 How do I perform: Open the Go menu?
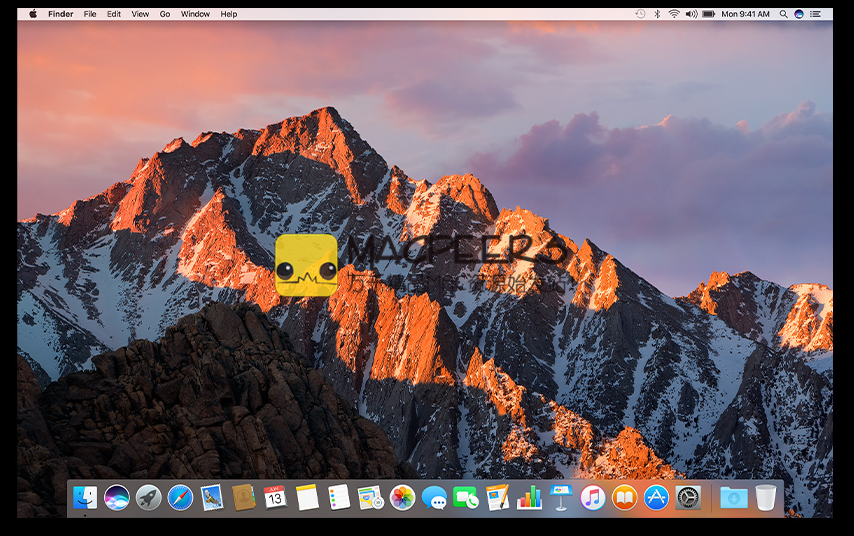[165, 14]
